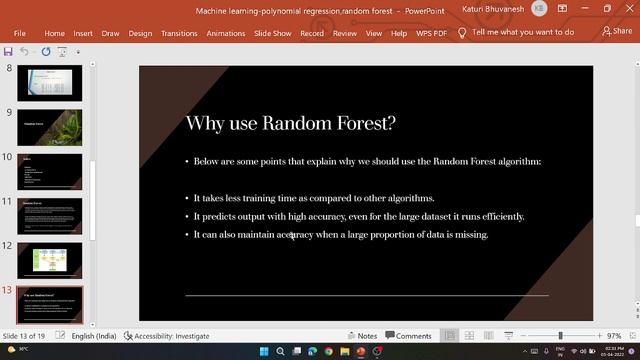
Task: Click the slide panel scroll-up arrow
Action: [x=93, y=64]
